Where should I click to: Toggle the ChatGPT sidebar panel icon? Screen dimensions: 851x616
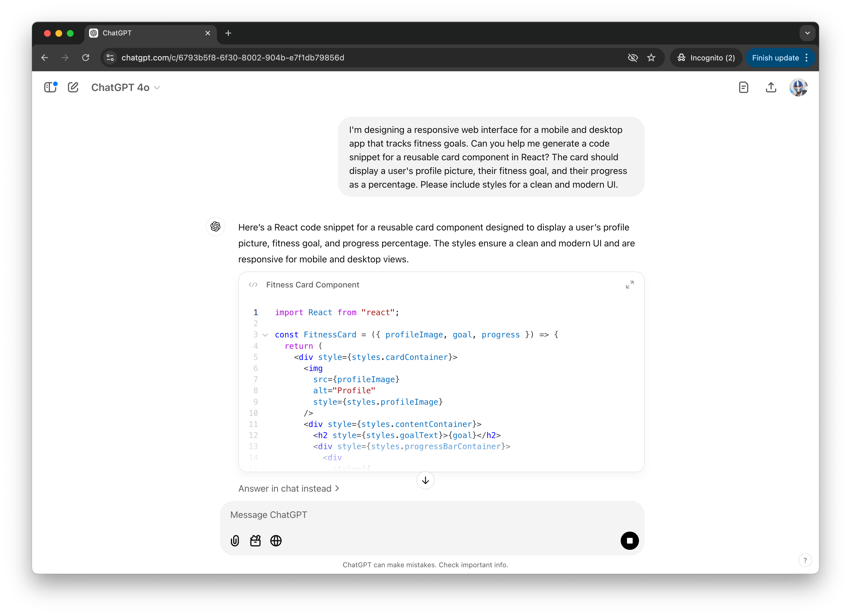50,87
